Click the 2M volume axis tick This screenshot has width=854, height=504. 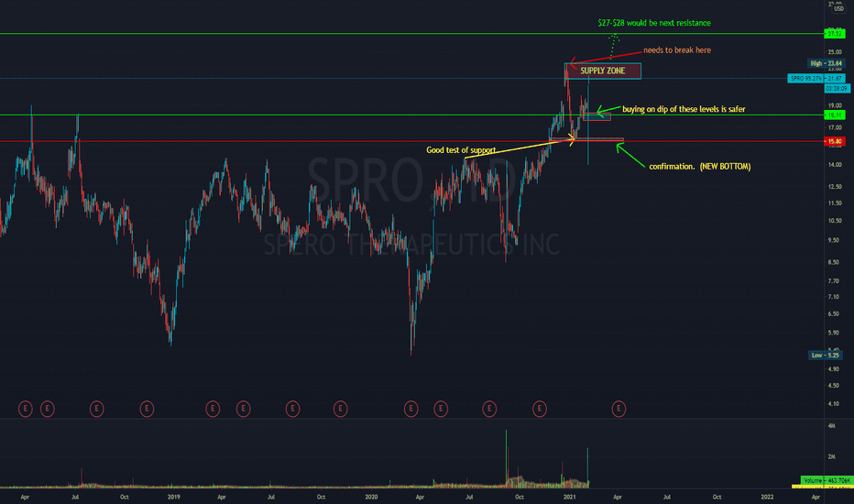(832, 457)
